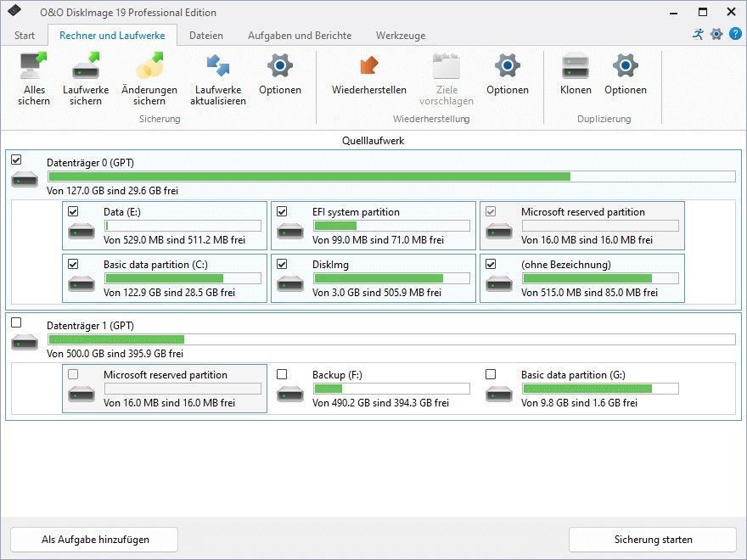Click text 'Von 127.0 GB sind 29.6 GB frei'
Viewport: 747px width, 560px height.
[x=112, y=191]
